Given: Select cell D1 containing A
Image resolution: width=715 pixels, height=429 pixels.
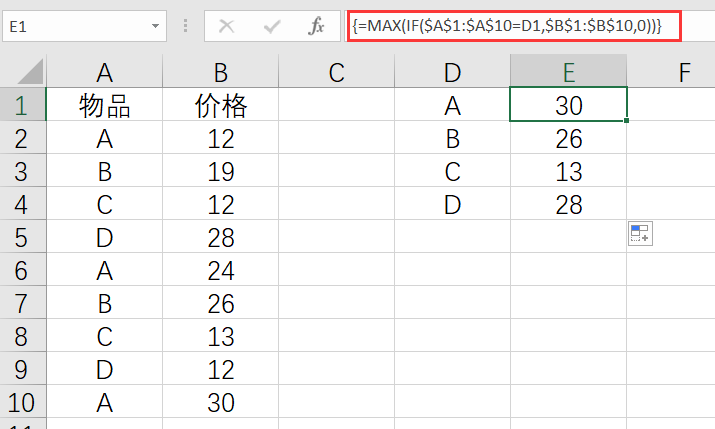Looking at the screenshot, I should coord(452,104).
